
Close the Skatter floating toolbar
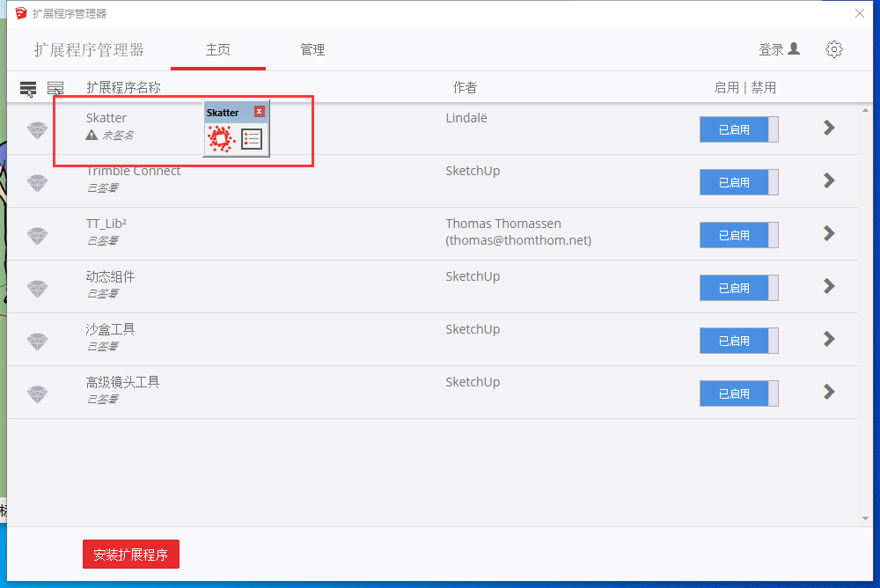259,112
